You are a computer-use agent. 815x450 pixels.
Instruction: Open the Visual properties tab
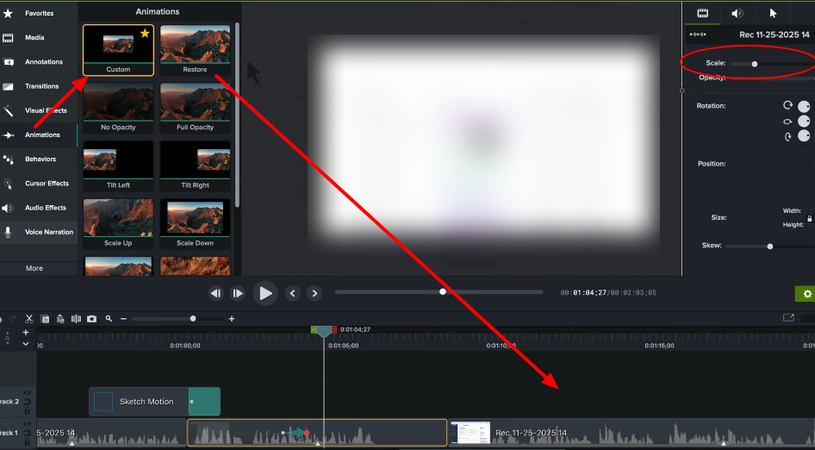[702, 14]
